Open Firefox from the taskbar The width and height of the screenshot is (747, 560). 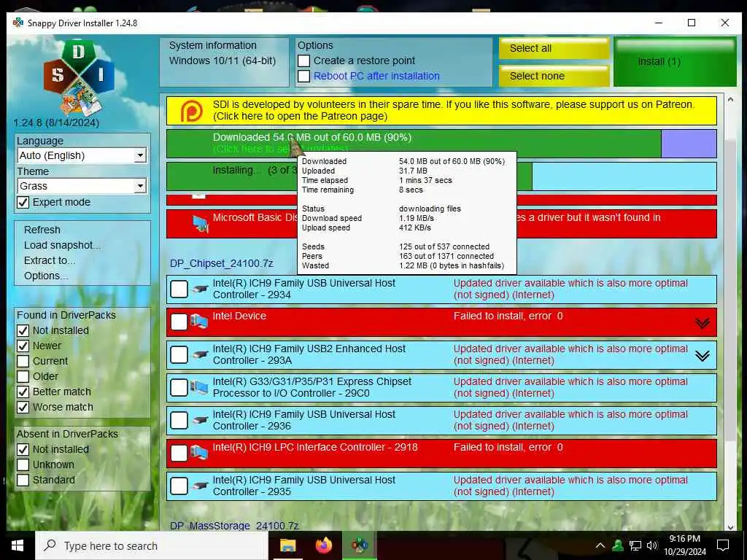(324, 545)
